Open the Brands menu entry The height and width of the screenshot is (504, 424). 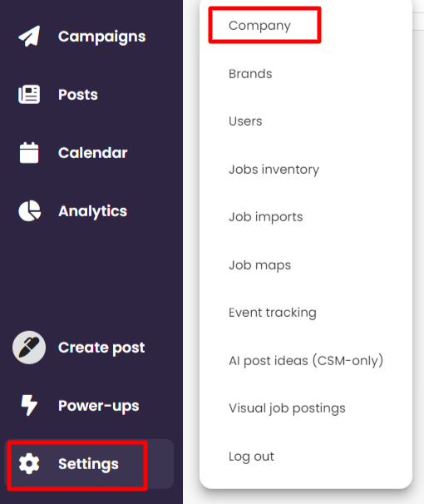[250, 74]
